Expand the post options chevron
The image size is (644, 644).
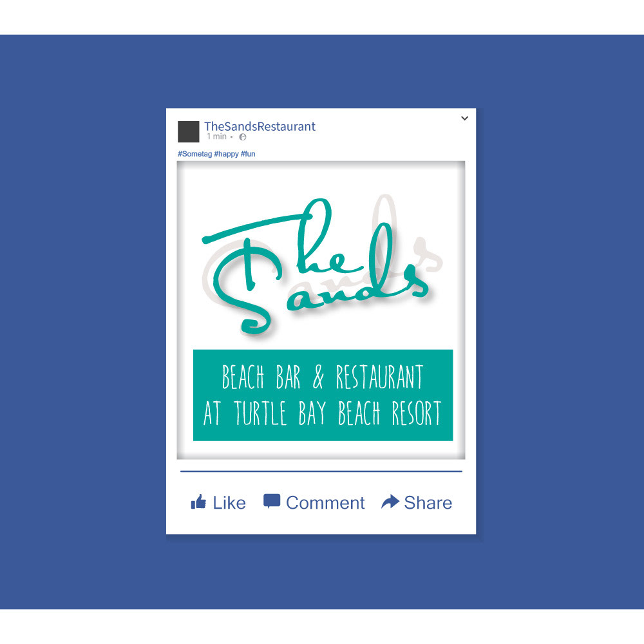coord(464,118)
